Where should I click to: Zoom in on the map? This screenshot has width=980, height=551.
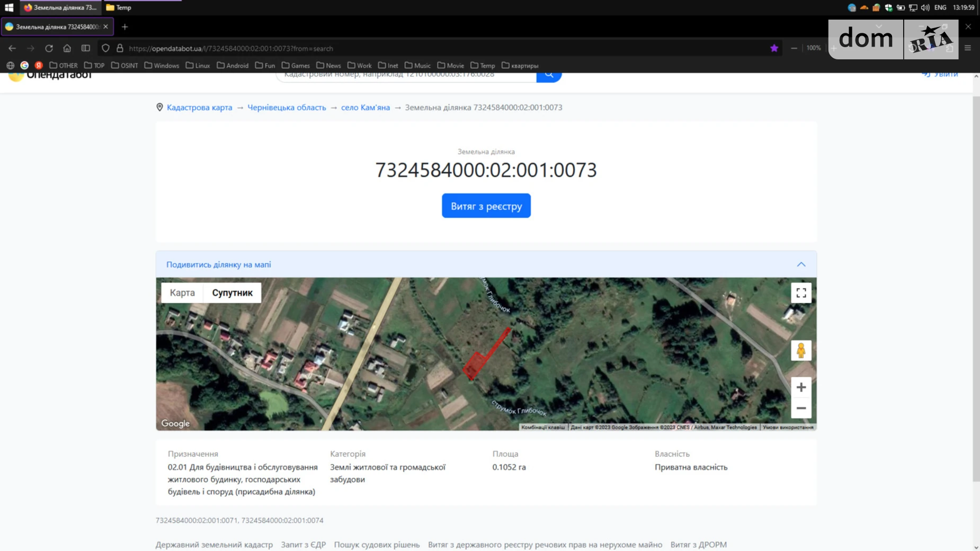pyautogui.click(x=801, y=387)
